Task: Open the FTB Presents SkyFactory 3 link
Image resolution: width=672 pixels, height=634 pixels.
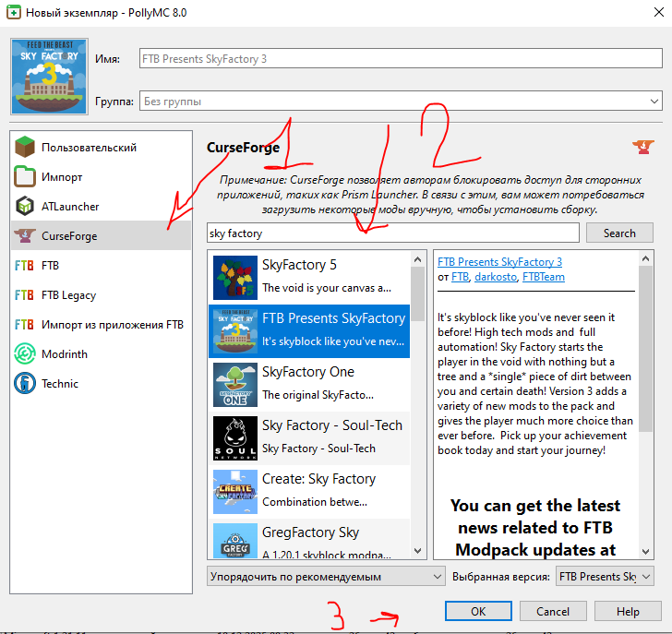Action: 499,262
